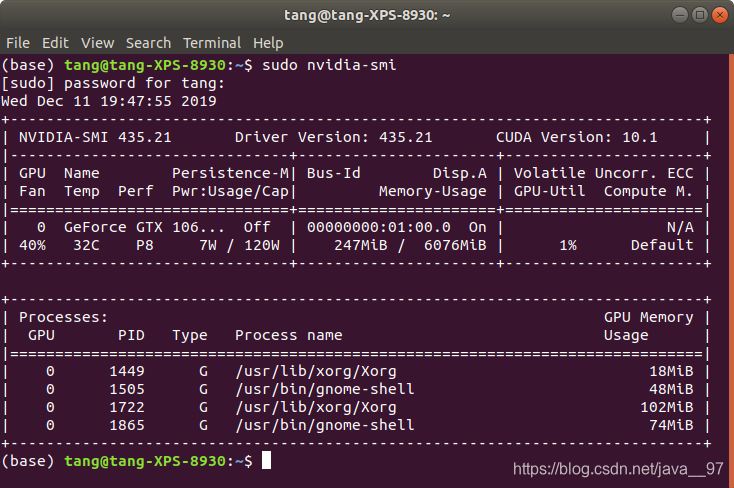This screenshot has width=734, height=488.
Task: Click memory usage '48MiB'
Action: coord(671,389)
